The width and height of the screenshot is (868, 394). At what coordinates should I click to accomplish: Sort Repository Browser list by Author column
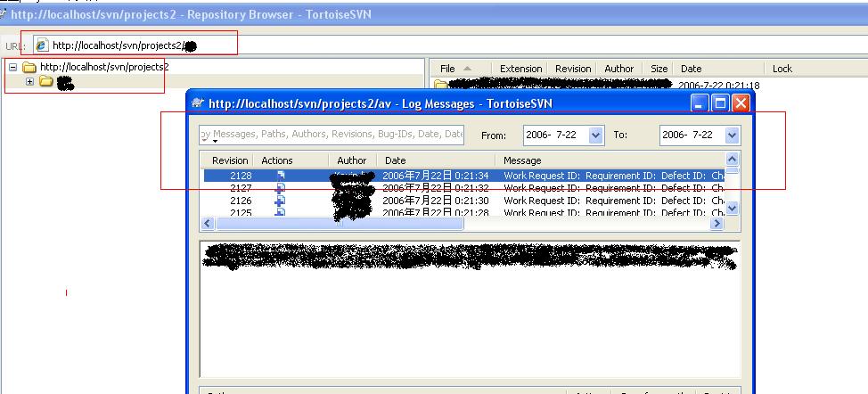(x=618, y=69)
